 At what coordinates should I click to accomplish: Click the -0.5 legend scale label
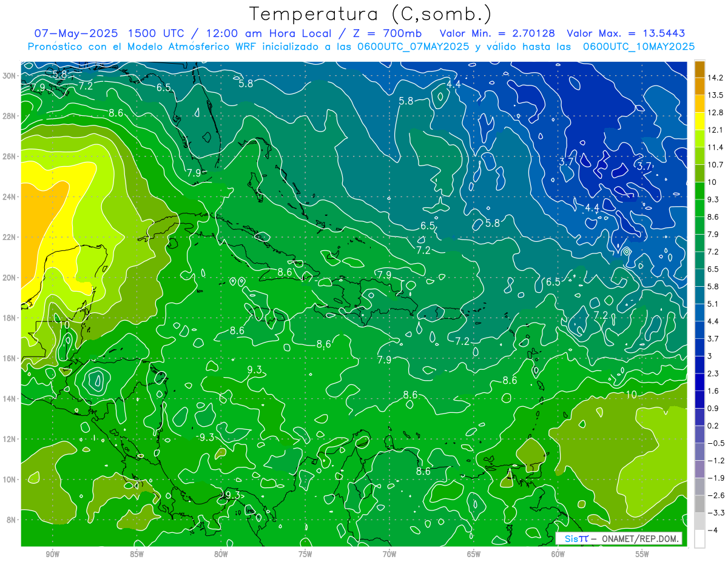(715, 443)
